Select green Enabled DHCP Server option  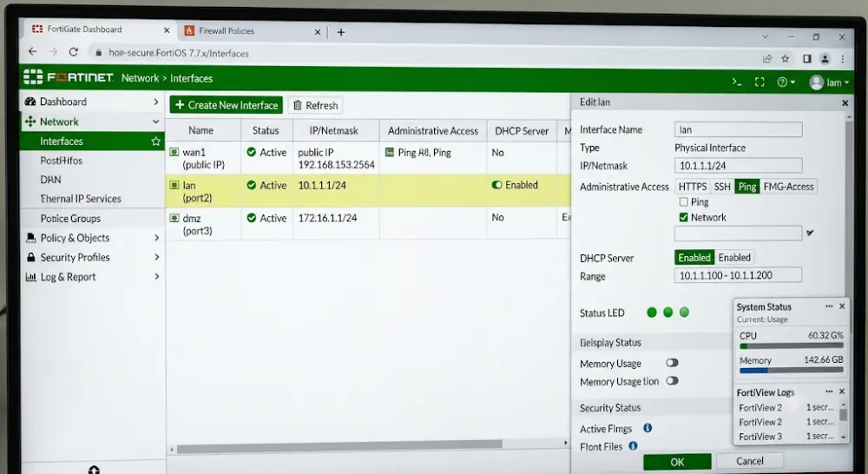[x=694, y=258]
